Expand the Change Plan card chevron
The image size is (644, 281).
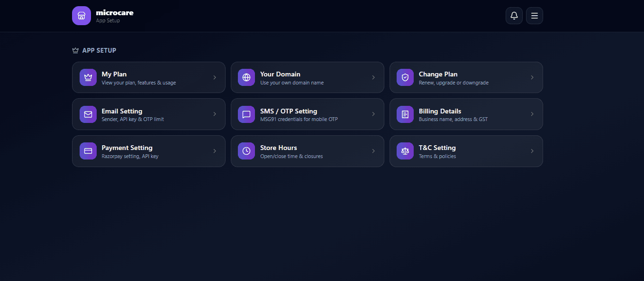click(x=532, y=77)
